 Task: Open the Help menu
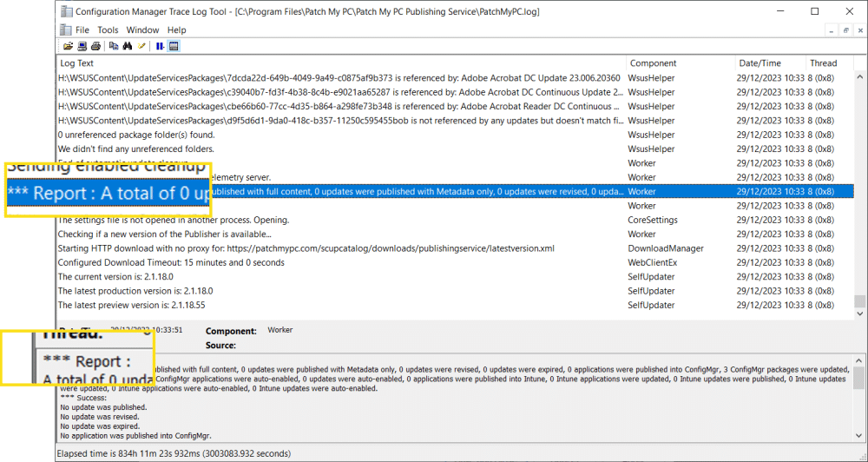(x=176, y=30)
